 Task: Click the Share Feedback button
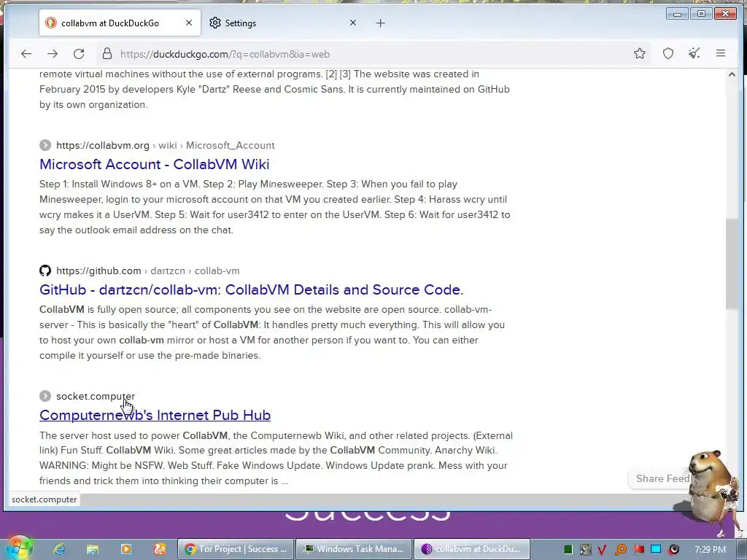coord(662,478)
